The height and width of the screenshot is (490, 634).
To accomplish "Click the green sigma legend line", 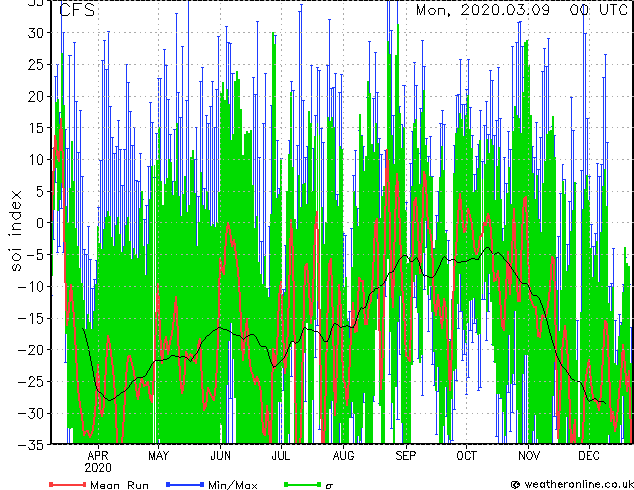I will click(302, 484).
